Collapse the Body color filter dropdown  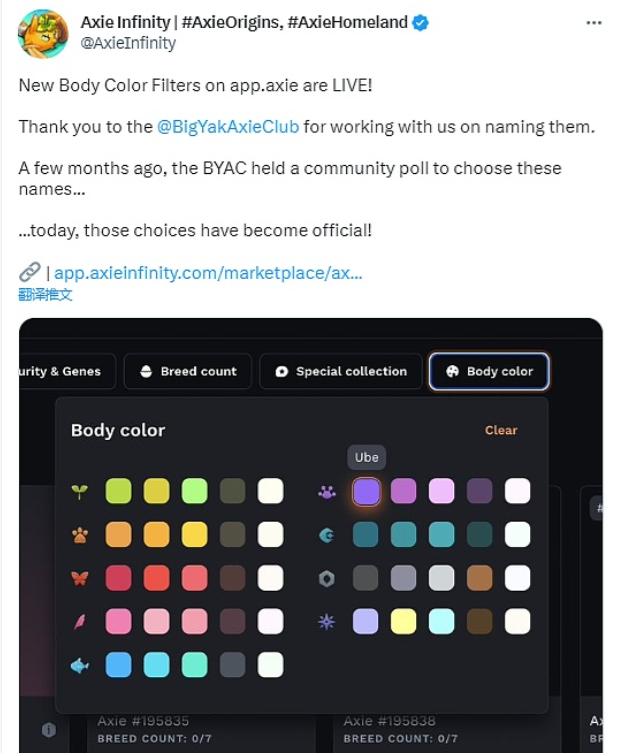(x=489, y=371)
